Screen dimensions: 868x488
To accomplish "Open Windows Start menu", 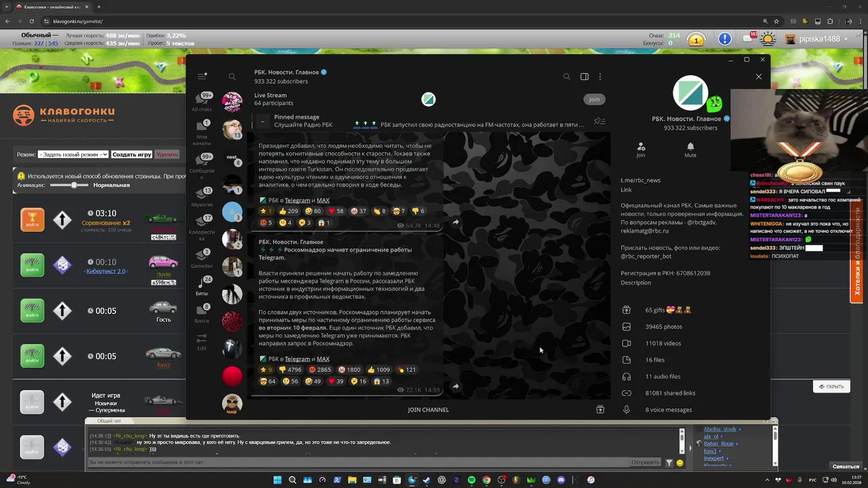I will pos(277,480).
